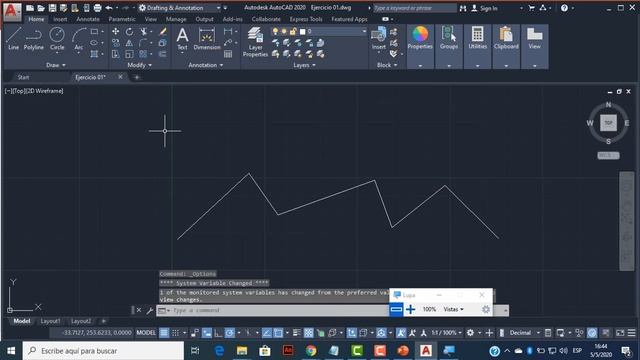The width and height of the screenshot is (640, 360).
Task: Click Sign In
Action: (x=484, y=8)
